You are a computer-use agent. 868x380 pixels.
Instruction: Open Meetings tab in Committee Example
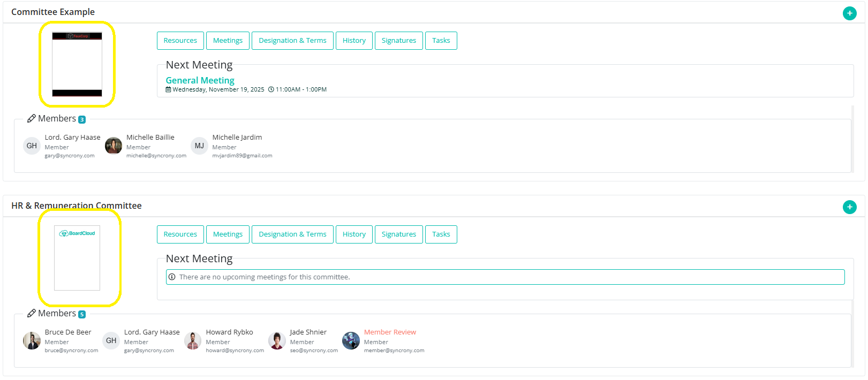pos(228,41)
